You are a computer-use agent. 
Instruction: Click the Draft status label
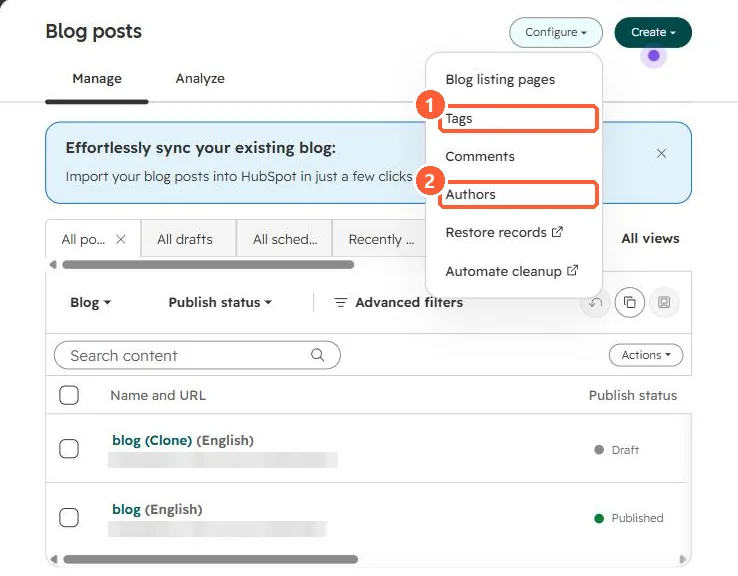(x=625, y=450)
